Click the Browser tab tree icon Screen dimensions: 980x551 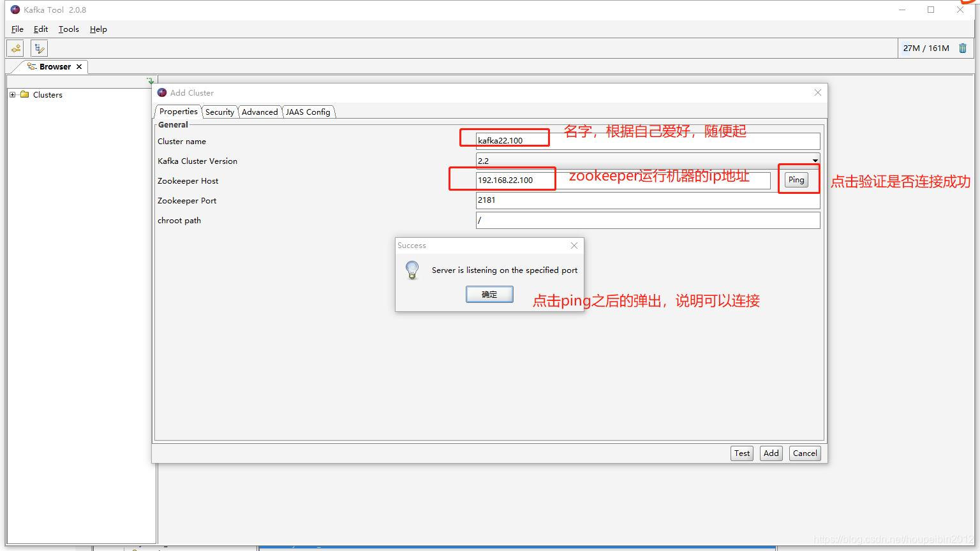[x=31, y=66]
